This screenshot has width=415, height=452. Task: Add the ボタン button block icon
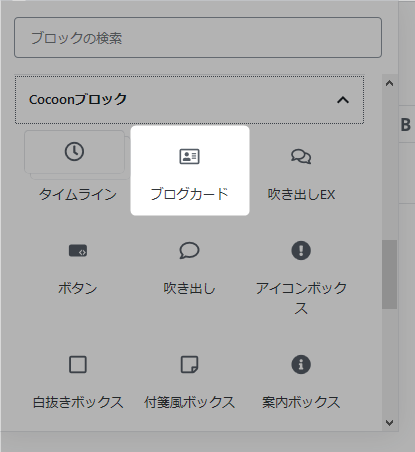click(x=78, y=251)
